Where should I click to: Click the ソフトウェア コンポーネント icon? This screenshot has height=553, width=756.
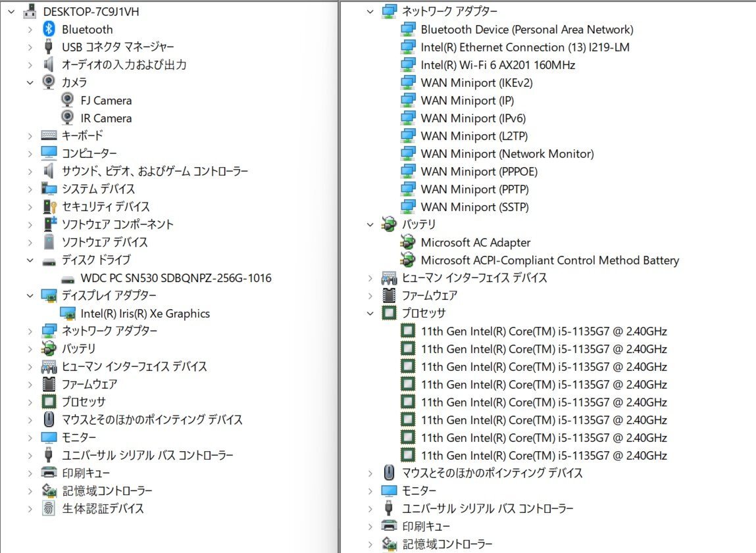click(49, 224)
